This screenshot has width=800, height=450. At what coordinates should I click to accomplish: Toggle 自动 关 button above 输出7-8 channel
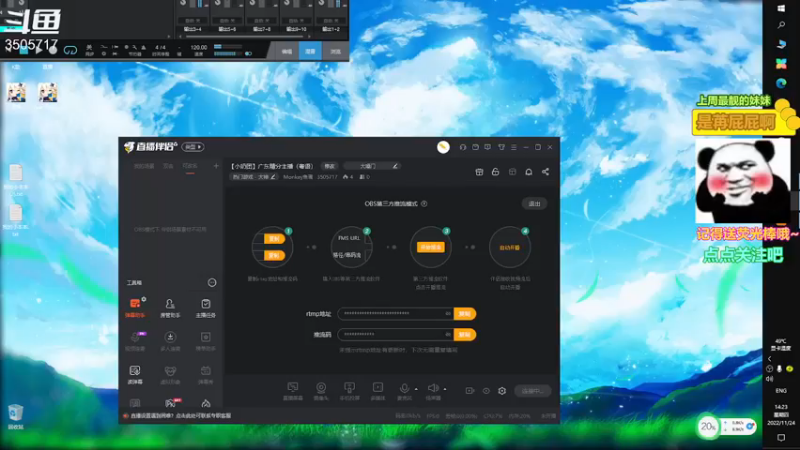coord(261,21)
